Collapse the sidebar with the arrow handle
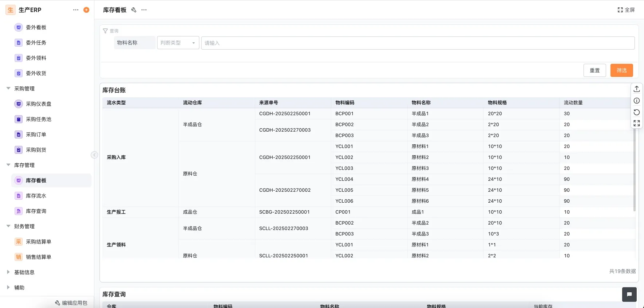The height and width of the screenshot is (308, 644). coord(94,155)
